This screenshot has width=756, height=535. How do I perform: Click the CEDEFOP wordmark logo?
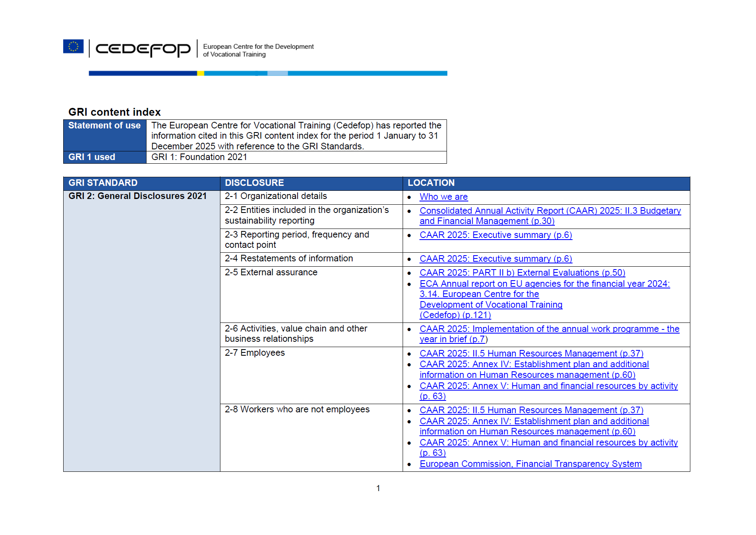(143, 49)
